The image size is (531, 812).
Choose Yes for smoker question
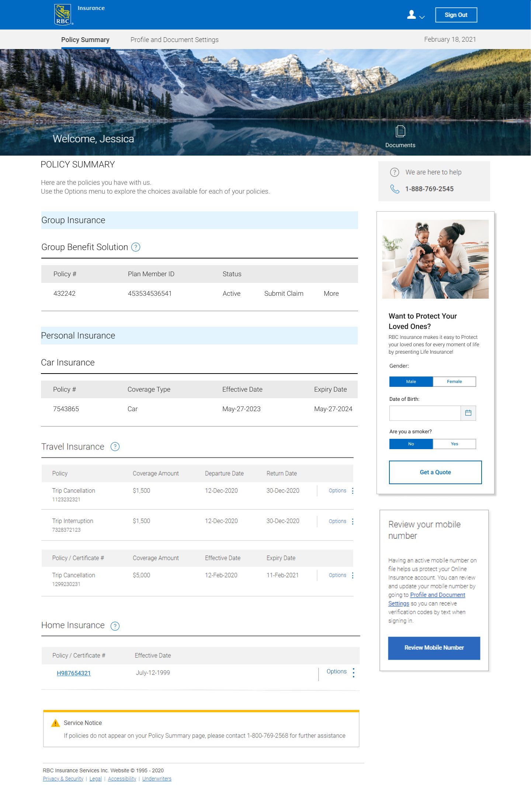[x=454, y=444]
